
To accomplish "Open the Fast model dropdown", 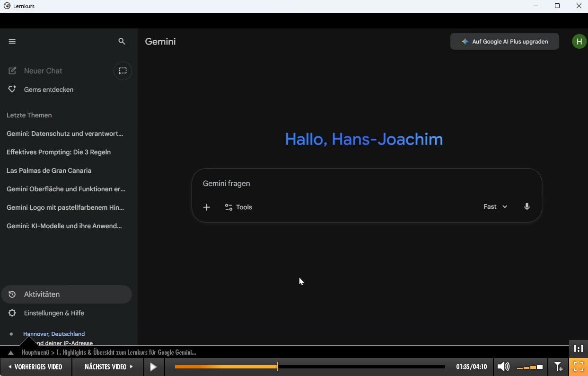I will 495,207.
